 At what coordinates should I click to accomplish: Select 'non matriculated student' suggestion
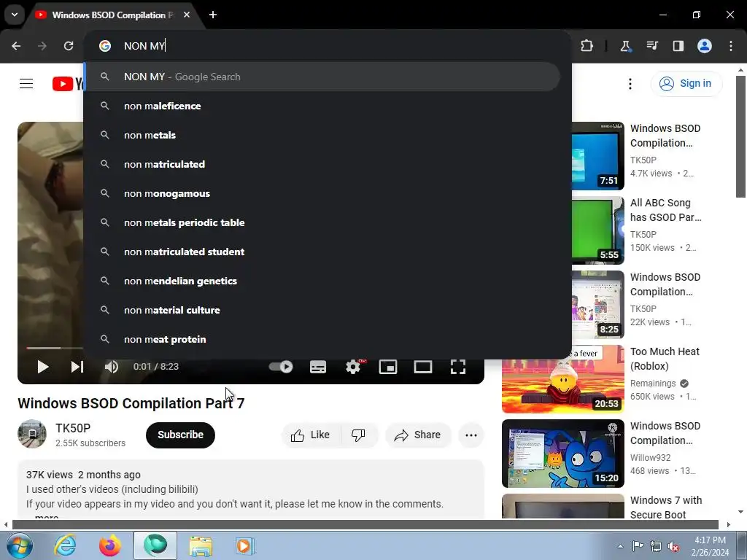322,252
